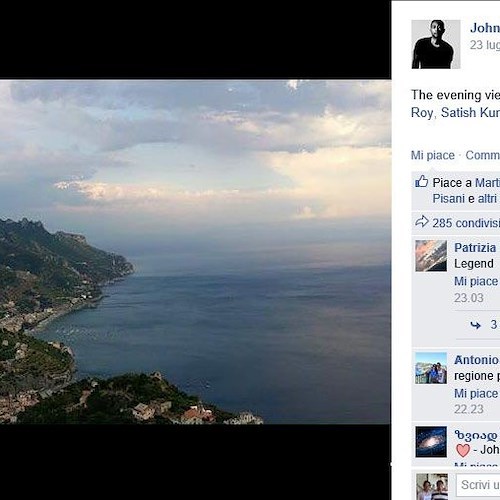The width and height of the screenshot is (500, 500).
Task: Click the Mi piace link under the post
Action: pos(433,155)
